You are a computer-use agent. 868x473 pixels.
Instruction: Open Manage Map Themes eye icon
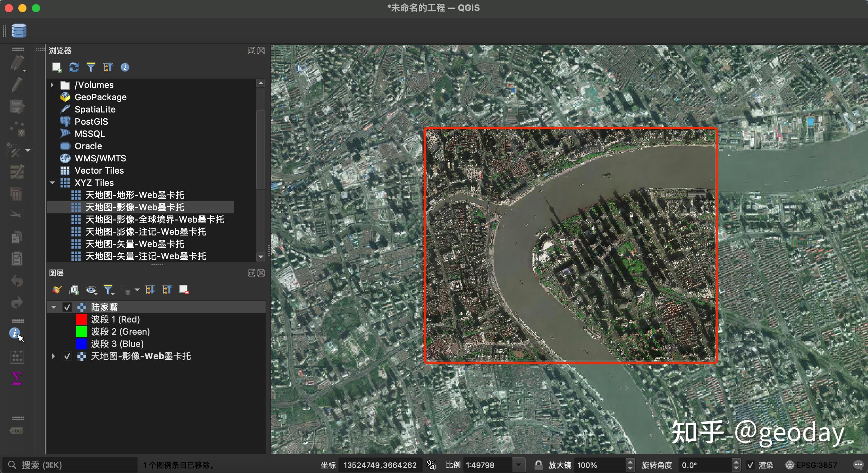[x=91, y=290]
